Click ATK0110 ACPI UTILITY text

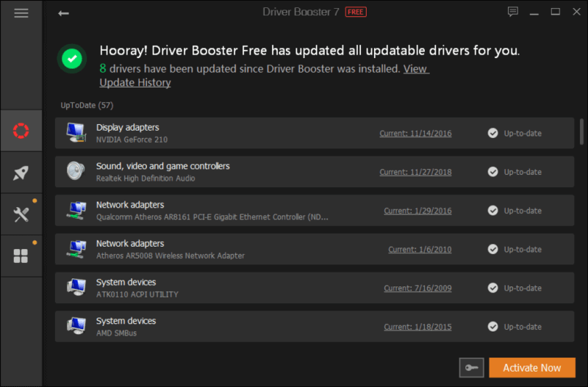click(x=137, y=294)
